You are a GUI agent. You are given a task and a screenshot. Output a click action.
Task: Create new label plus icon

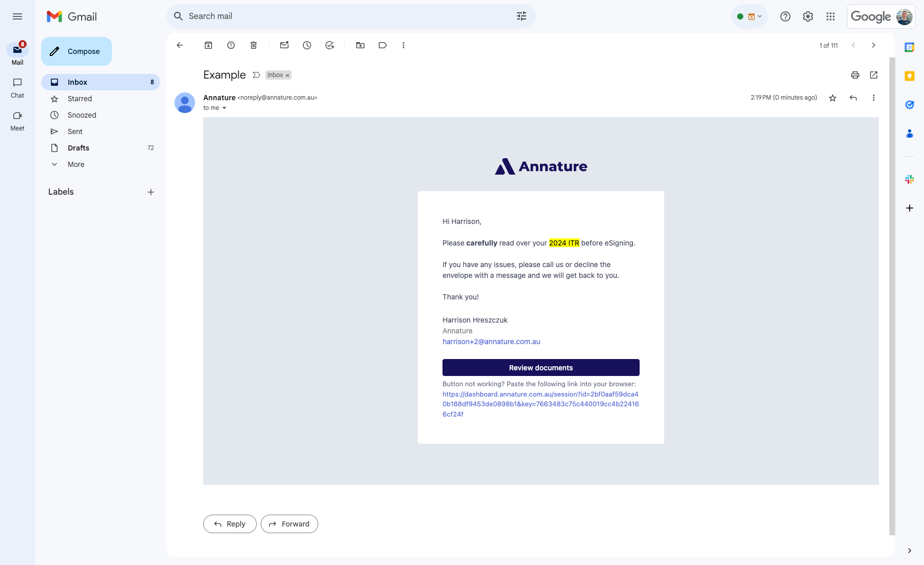[x=151, y=192]
